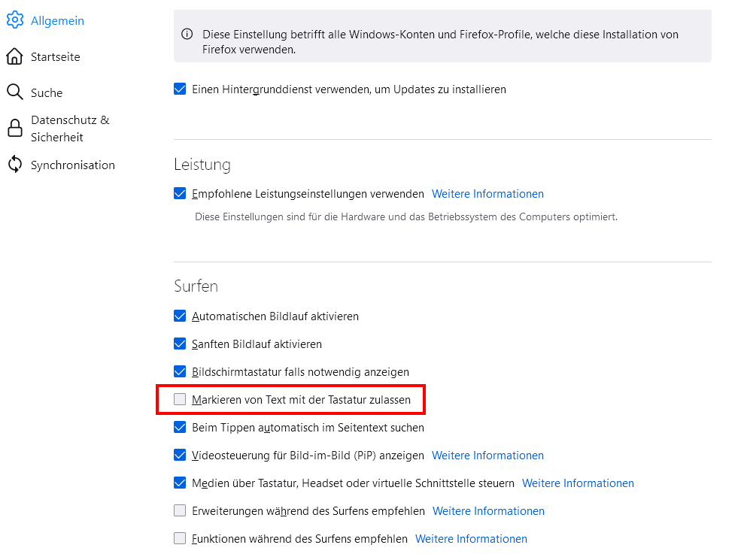
Task: Click the Synchronisation arrows icon
Action: tap(15, 165)
